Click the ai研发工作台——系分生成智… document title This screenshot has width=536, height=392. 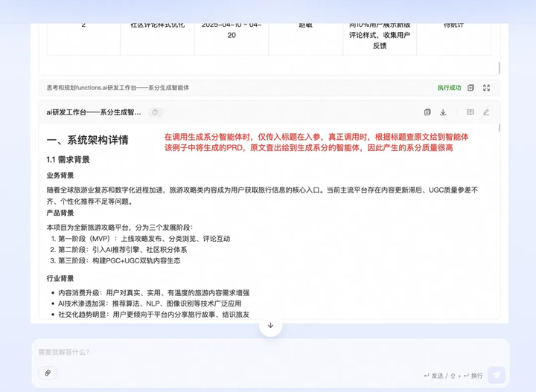pyautogui.click(x=94, y=112)
